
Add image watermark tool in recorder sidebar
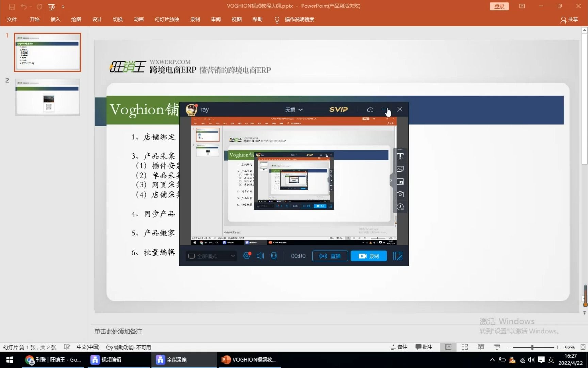click(400, 169)
